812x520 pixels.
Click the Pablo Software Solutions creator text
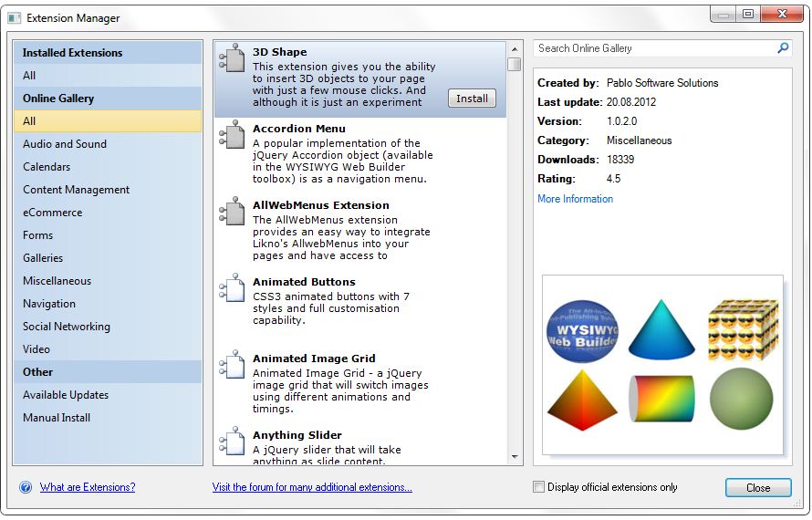pyautogui.click(x=662, y=83)
